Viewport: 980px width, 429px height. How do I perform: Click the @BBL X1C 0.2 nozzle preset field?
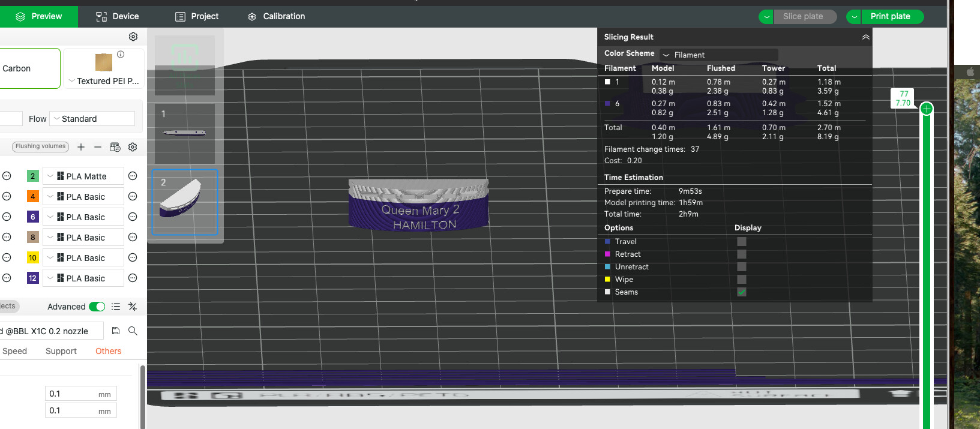pyautogui.click(x=52, y=331)
